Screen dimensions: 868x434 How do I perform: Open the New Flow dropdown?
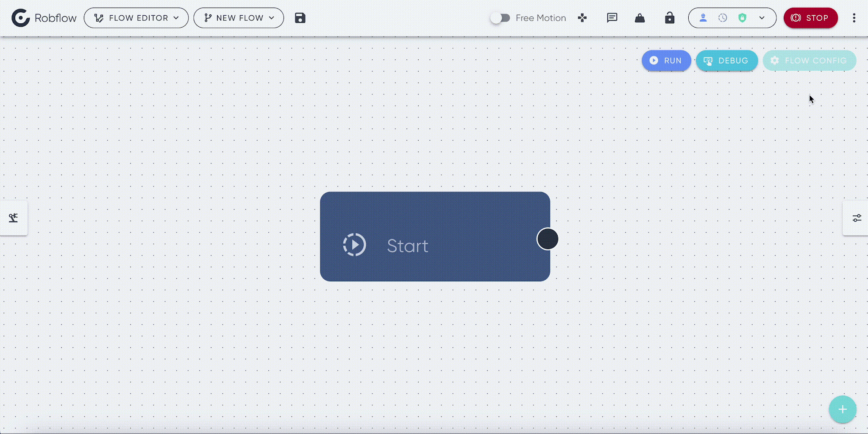point(239,18)
